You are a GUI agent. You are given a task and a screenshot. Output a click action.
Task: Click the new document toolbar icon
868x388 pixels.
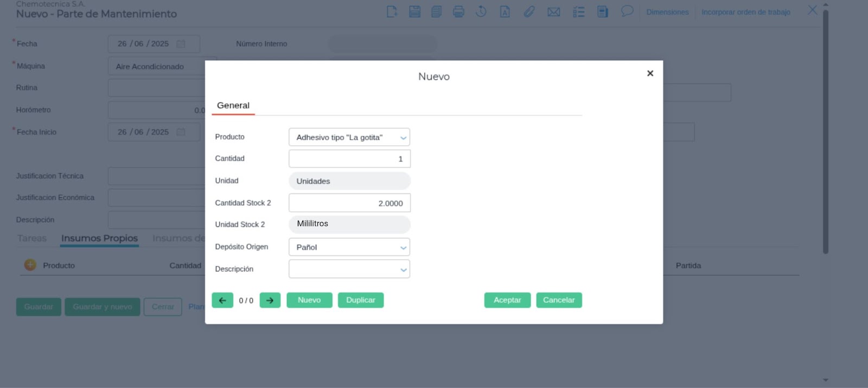click(392, 11)
